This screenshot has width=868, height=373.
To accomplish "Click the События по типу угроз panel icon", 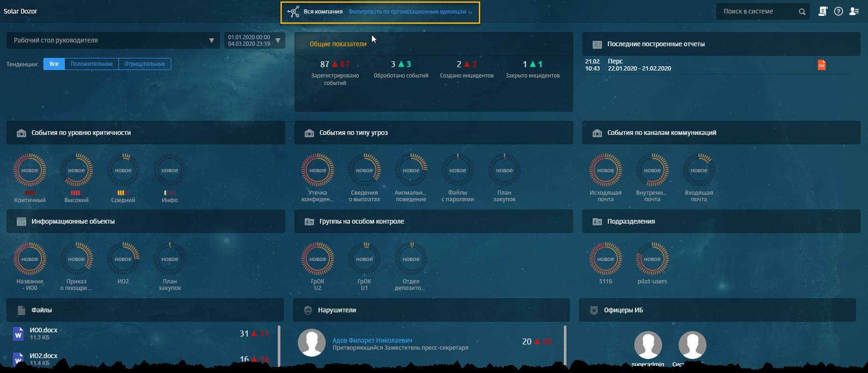I will (x=309, y=133).
